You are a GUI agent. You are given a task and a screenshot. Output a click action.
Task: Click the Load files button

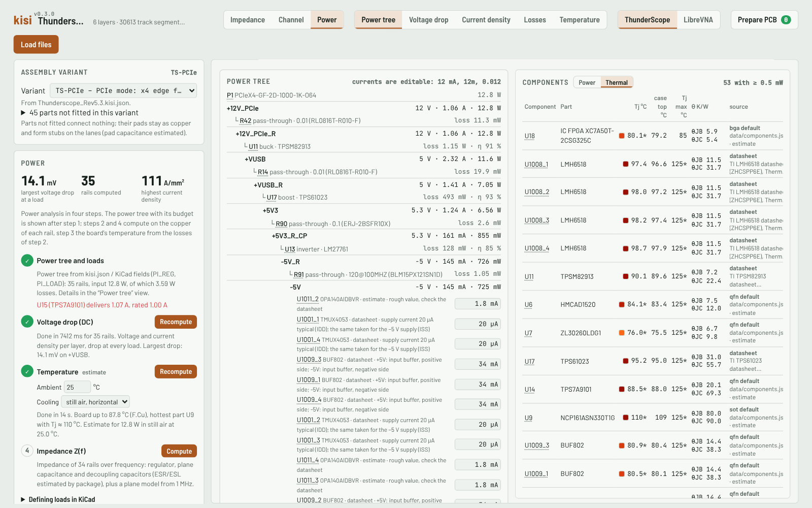[x=36, y=44]
